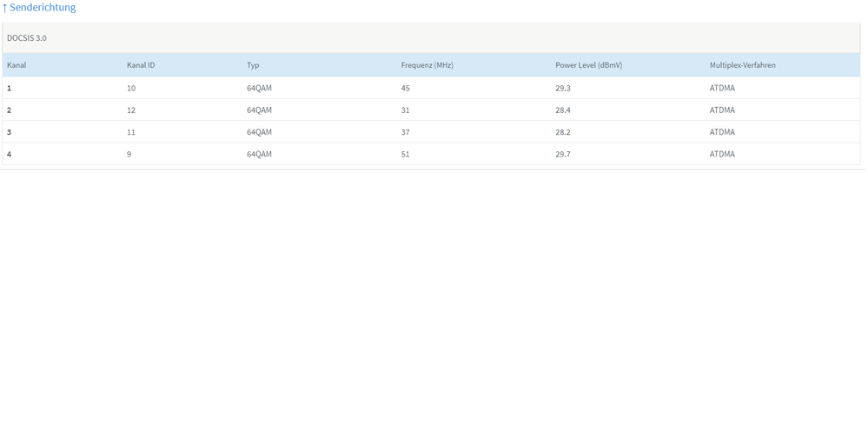
Task: Click the Multiplex-Verfahren column header
Action: [x=742, y=65]
